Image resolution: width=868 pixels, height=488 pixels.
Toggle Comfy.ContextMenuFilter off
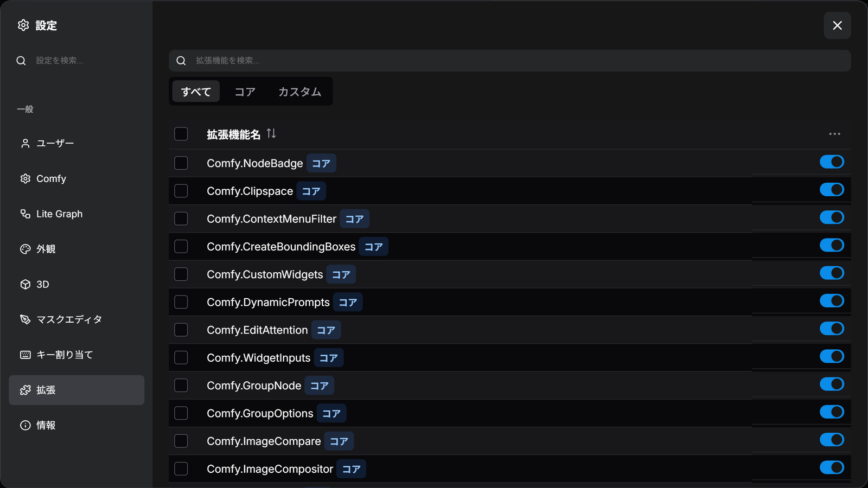click(x=832, y=217)
